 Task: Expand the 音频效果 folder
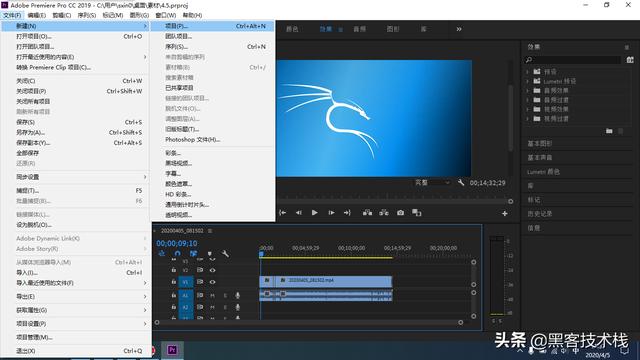(527, 90)
